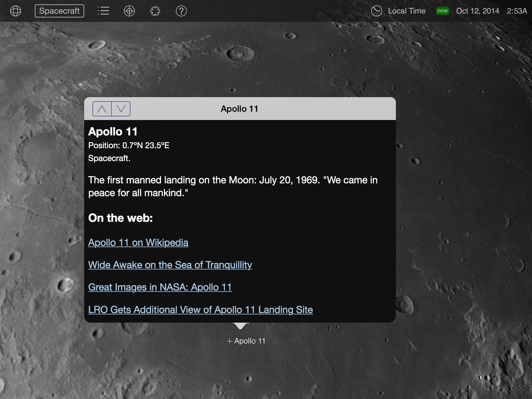Click the Apollo 11 map marker label

pyautogui.click(x=250, y=341)
